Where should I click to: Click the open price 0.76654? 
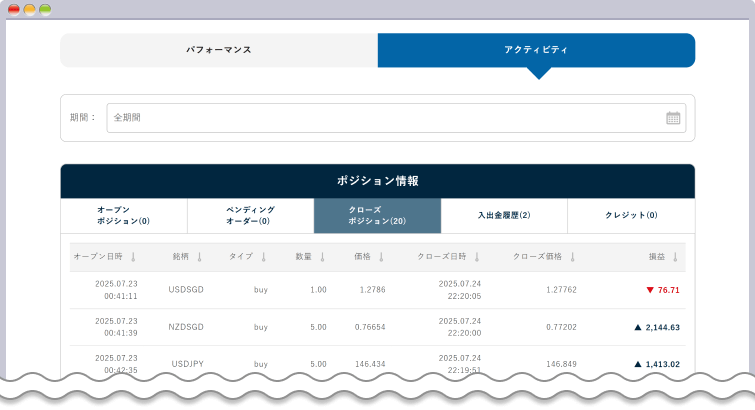point(370,327)
